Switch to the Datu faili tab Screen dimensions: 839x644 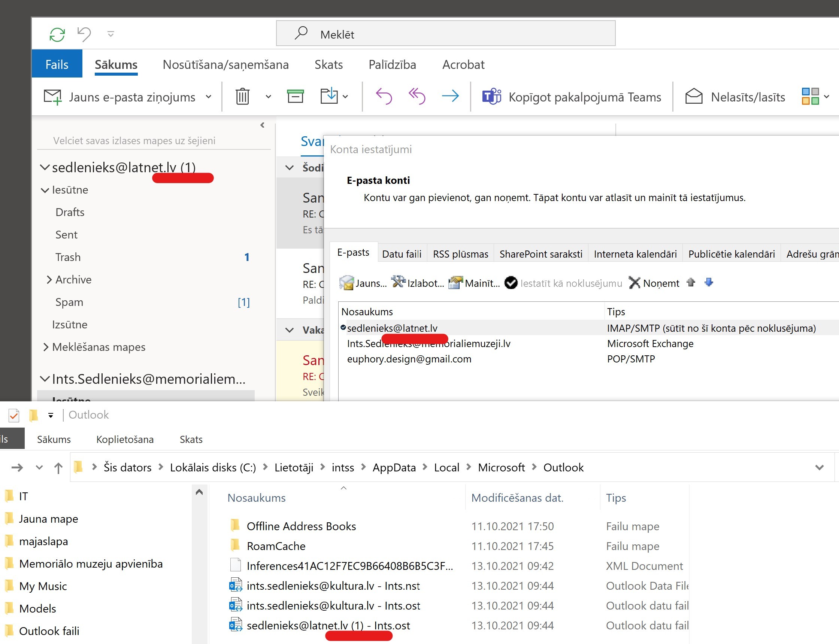[x=402, y=254]
